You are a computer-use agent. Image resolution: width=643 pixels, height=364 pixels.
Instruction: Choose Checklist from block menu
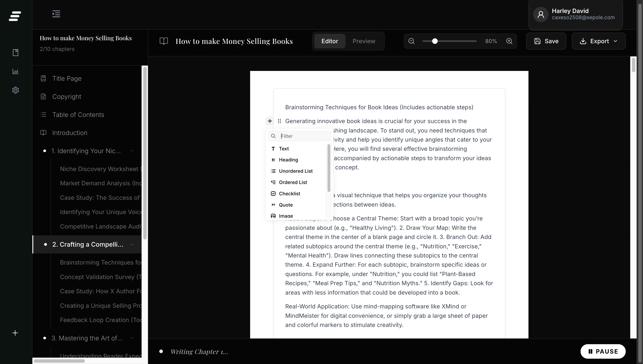pyautogui.click(x=290, y=193)
